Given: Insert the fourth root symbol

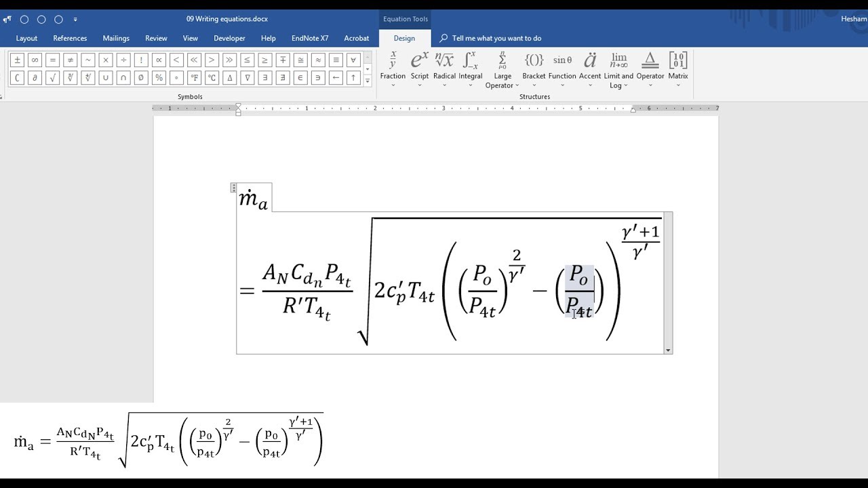Looking at the screenshot, I should pos(87,77).
